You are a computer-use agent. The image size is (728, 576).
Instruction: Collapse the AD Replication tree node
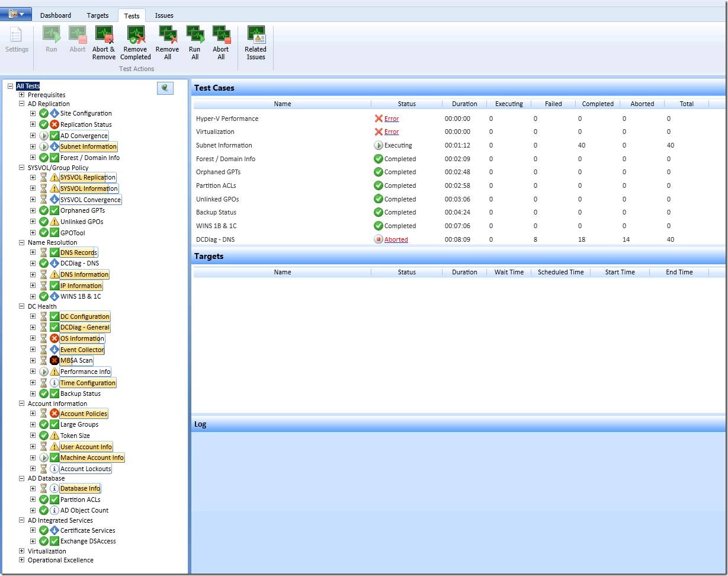pos(22,104)
